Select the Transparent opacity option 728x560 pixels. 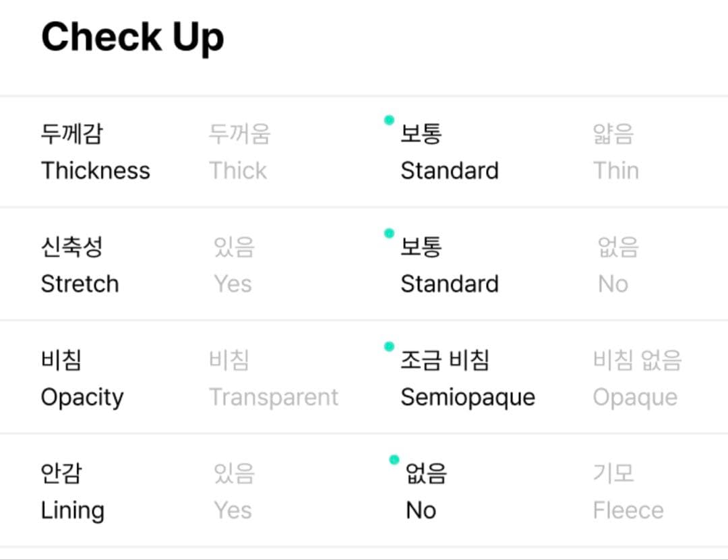[273, 379]
